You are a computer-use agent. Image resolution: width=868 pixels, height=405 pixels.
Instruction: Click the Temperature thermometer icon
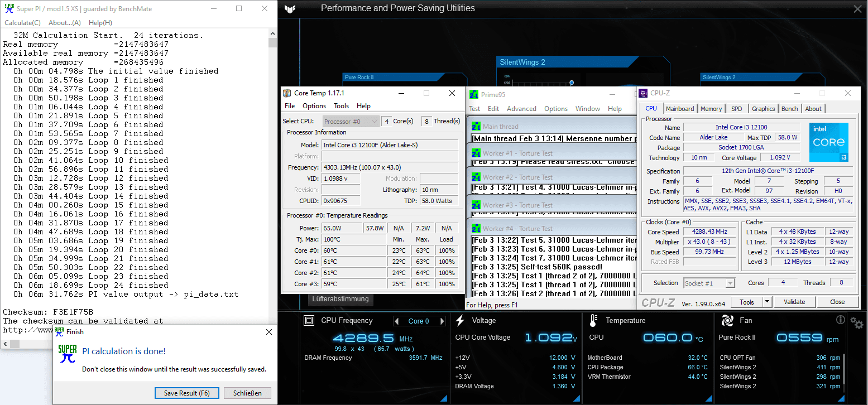[x=593, y=320]
